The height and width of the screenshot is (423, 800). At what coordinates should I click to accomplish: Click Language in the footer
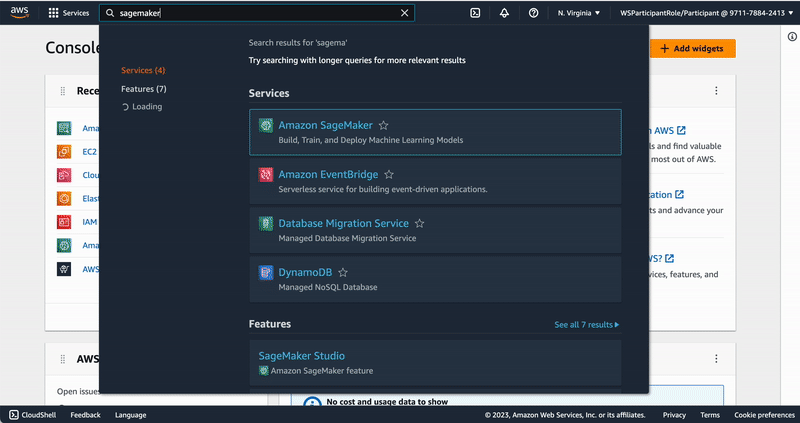[130, 415]
